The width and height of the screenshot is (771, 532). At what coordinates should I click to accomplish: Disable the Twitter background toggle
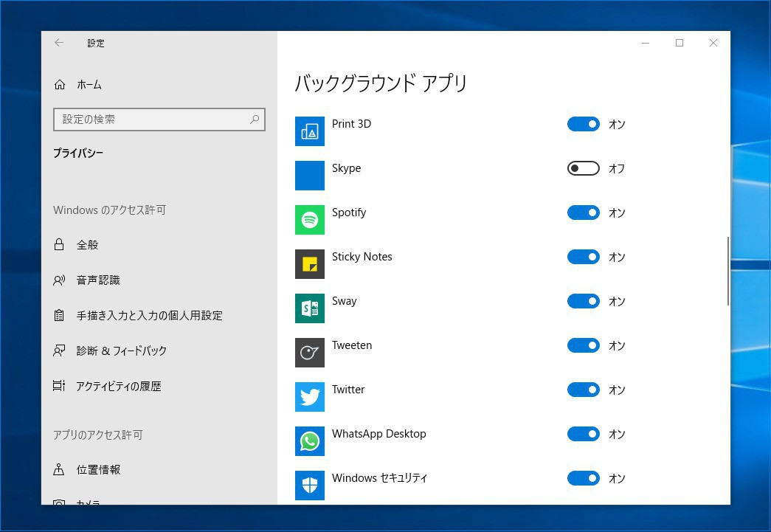583,390
